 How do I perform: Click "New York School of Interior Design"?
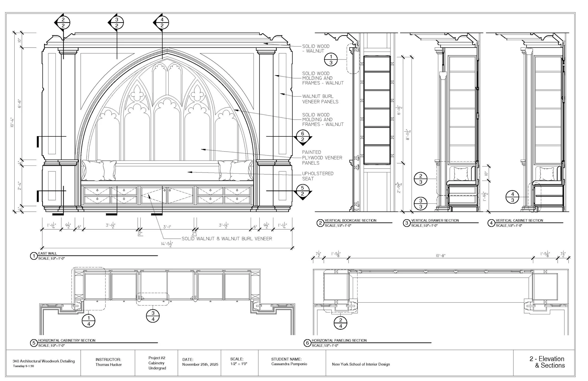click(x=361, y=364)
